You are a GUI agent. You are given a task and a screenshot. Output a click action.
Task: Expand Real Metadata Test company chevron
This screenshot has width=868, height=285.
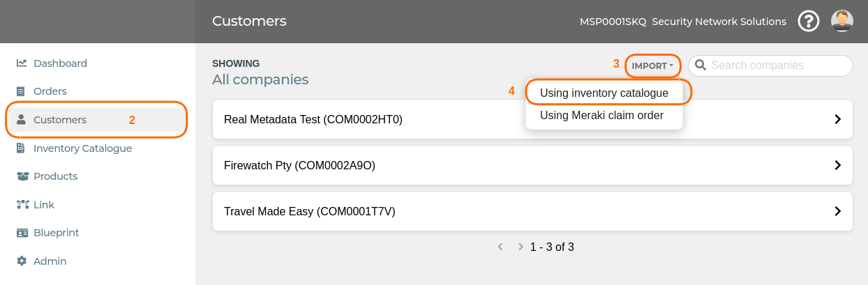coord(838,119)
